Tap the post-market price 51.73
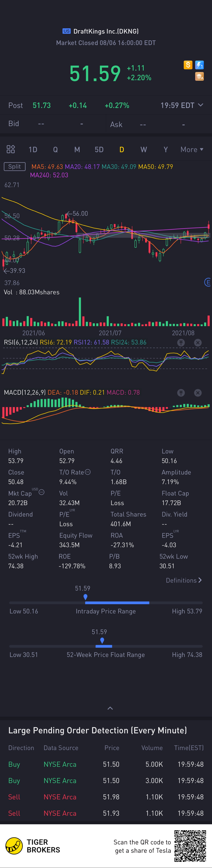Screen dimensions: 212x868 tap(42, 105)
